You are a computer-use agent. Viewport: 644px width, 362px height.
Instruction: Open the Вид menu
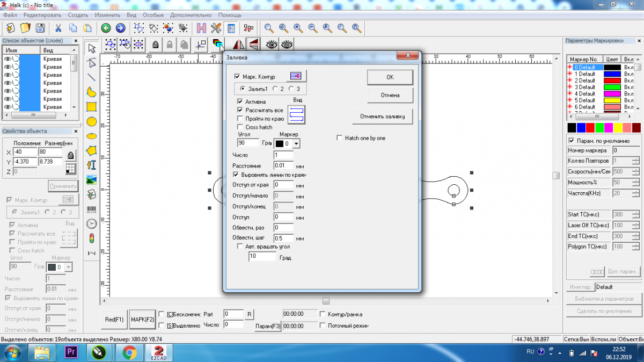coord(131,16)
